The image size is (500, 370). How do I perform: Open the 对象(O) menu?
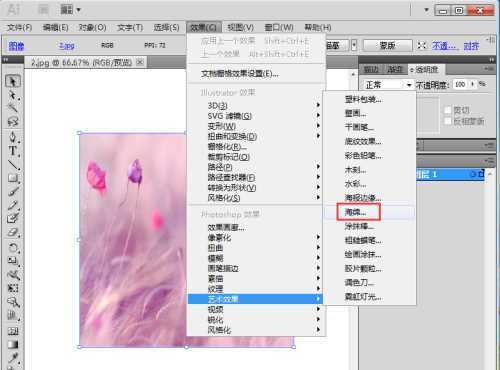click(x=92, y=27)
